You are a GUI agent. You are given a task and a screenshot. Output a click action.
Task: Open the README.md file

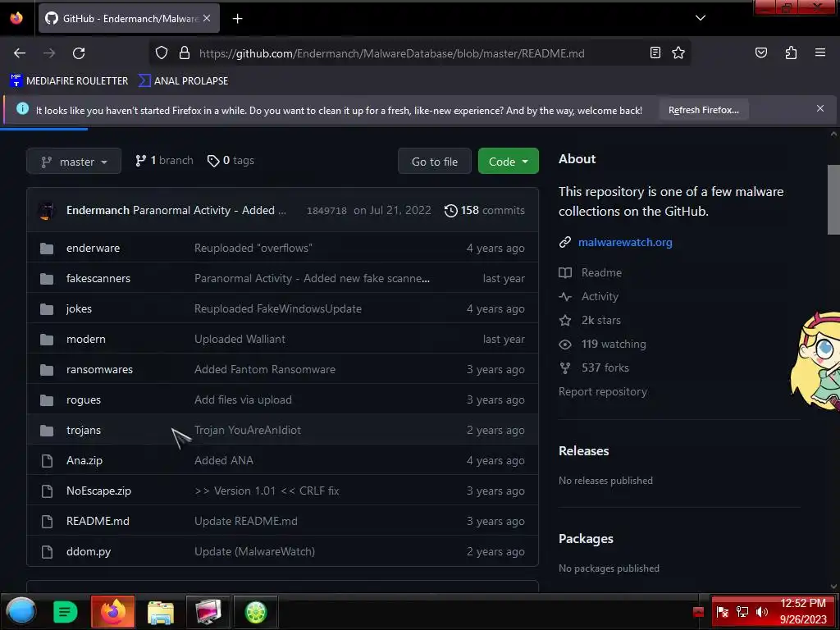coord(98,521)
